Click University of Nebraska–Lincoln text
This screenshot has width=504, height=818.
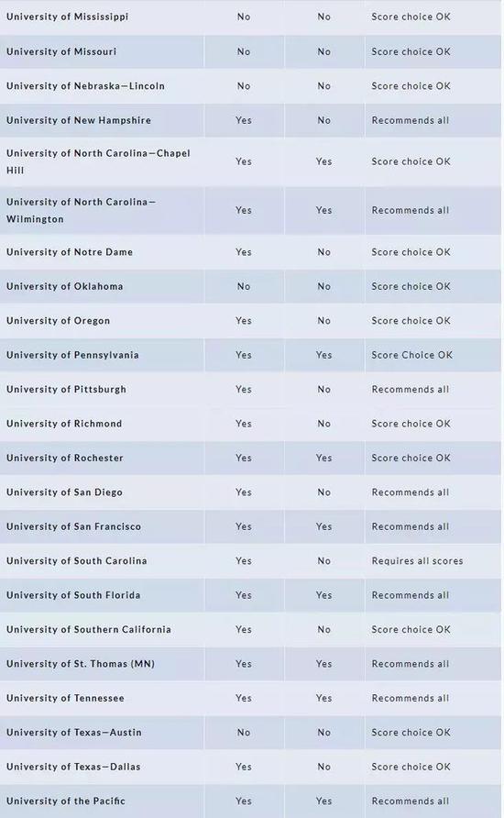(x=85, y=86)
